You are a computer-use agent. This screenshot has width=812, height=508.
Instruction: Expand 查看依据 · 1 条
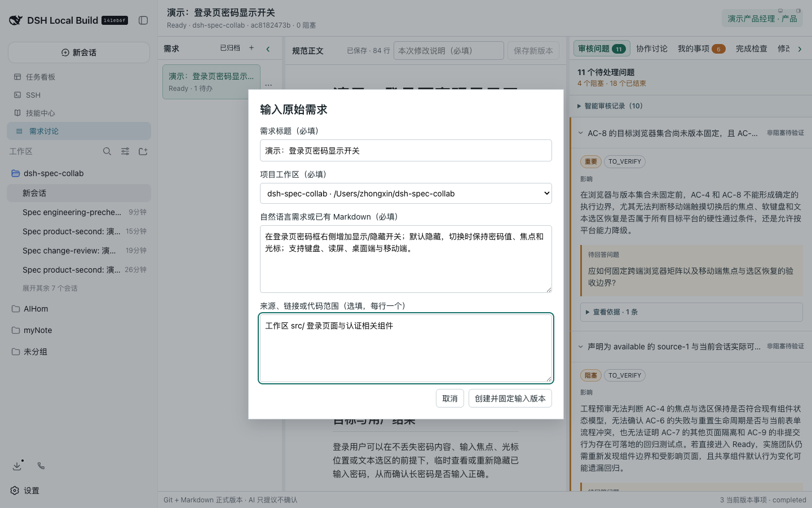pyautogui.click(x=691, y=312)
